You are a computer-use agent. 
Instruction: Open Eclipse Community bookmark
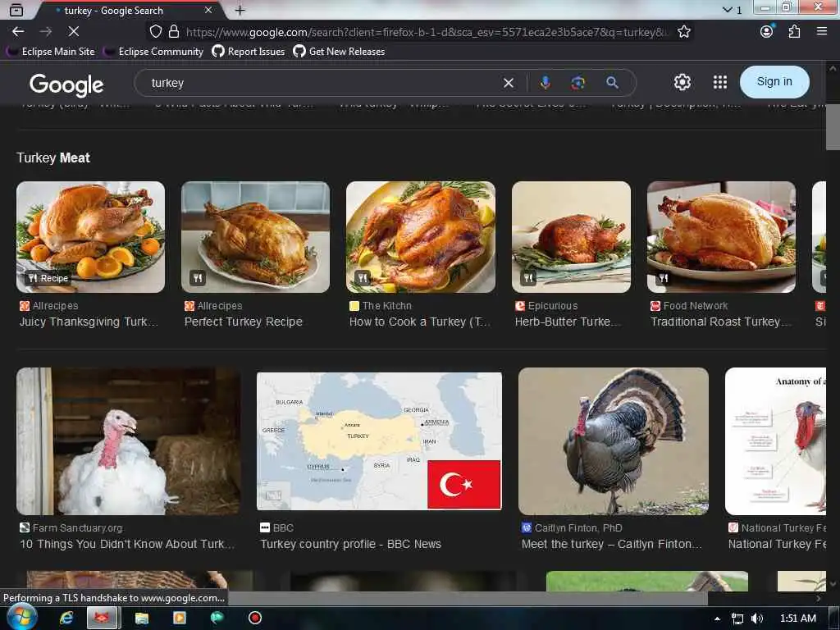[x=154, y=52]
